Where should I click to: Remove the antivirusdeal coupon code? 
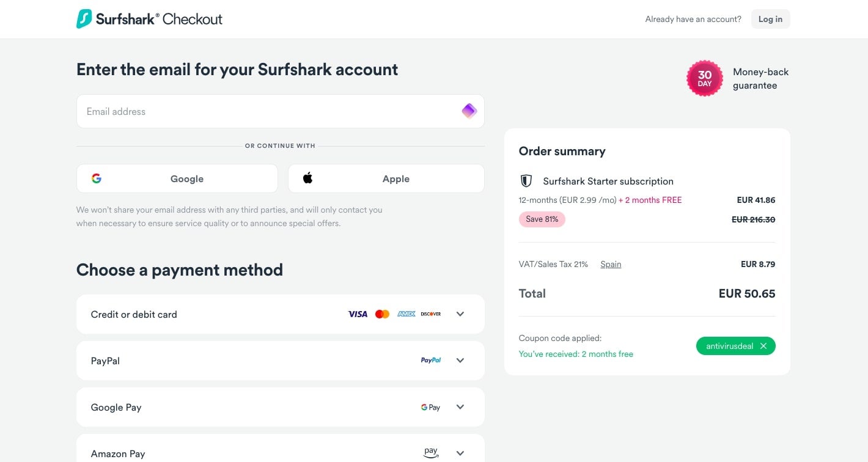763,346
